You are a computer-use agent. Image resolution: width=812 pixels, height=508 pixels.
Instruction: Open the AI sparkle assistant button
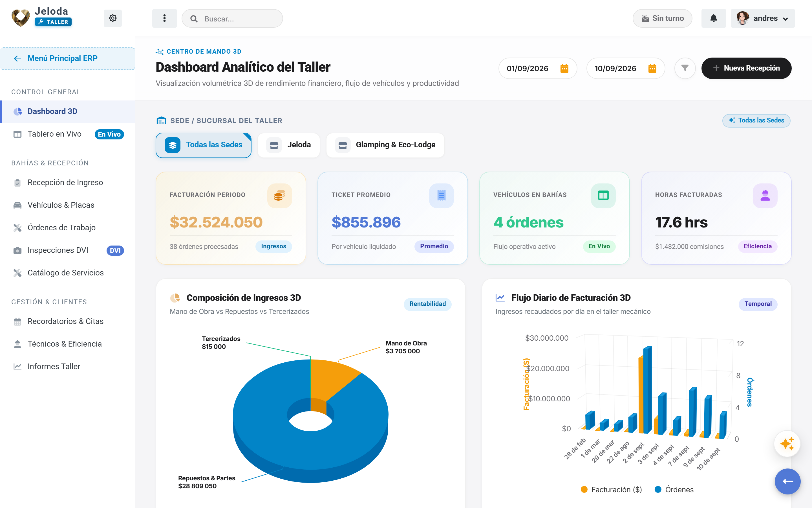[x=787, y=443]
